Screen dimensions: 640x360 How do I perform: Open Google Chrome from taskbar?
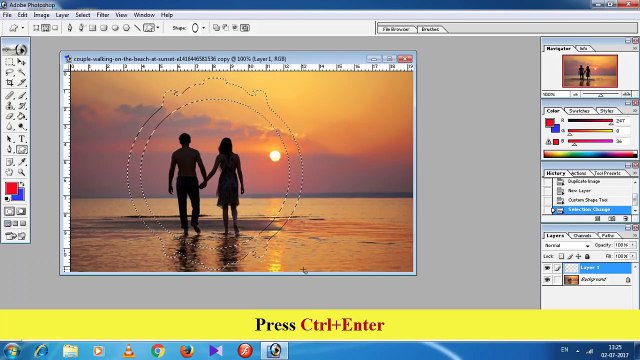(158, 350)
